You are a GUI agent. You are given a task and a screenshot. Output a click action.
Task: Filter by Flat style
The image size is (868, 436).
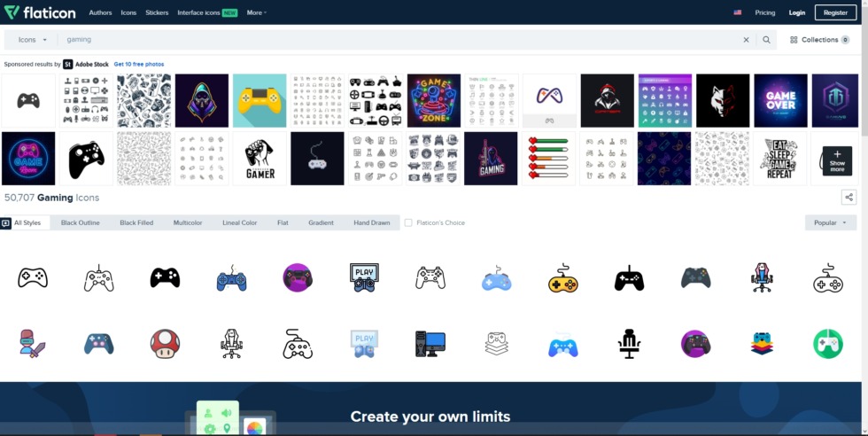point(283,222)
